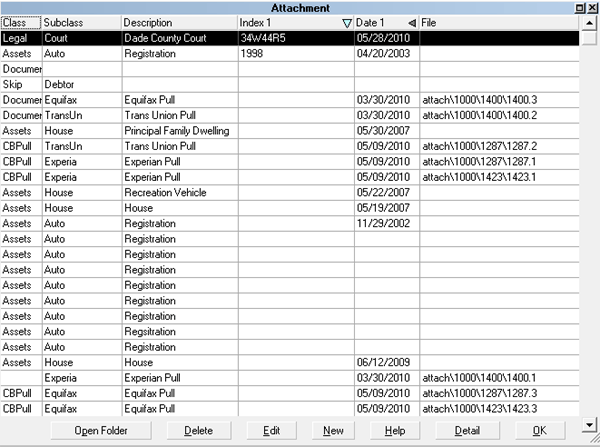Screen dimensions: 600x447
Task: Select file attach\1000\1423\1423.3
Action: (499, 409)
